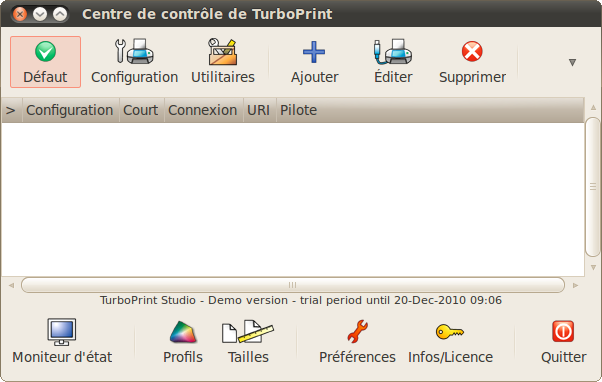This screenshot has height=382, width=602.
Task: Sort by the Configuration column header
Action: (71, 110)
